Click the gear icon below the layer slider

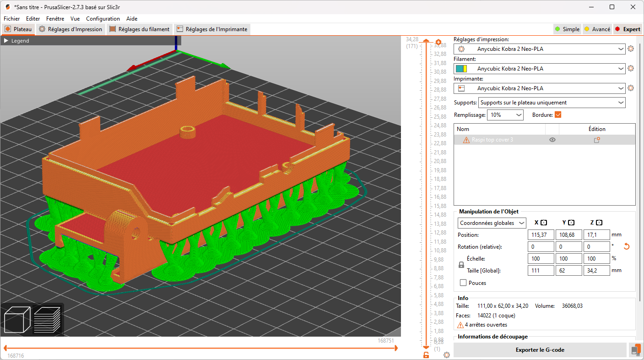coord(446,355)
